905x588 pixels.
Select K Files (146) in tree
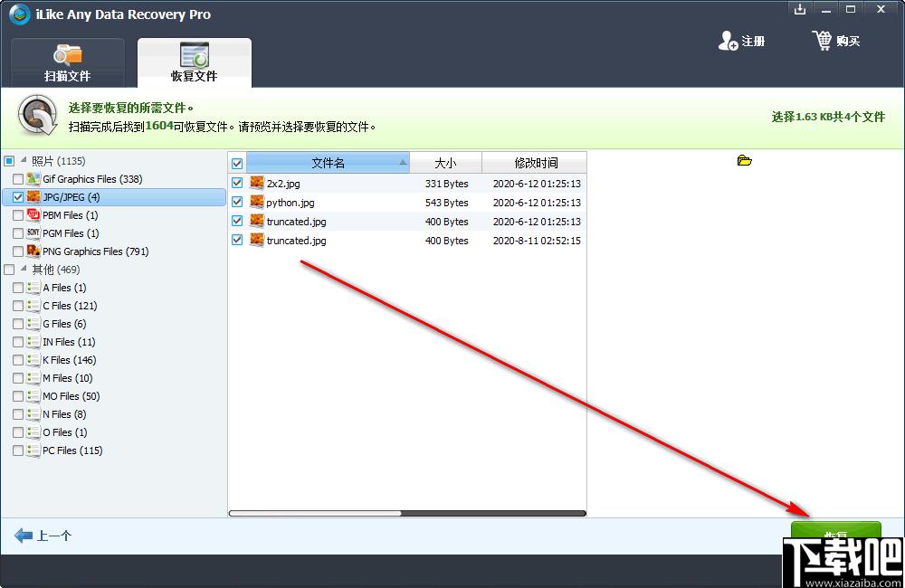[70, 360]
